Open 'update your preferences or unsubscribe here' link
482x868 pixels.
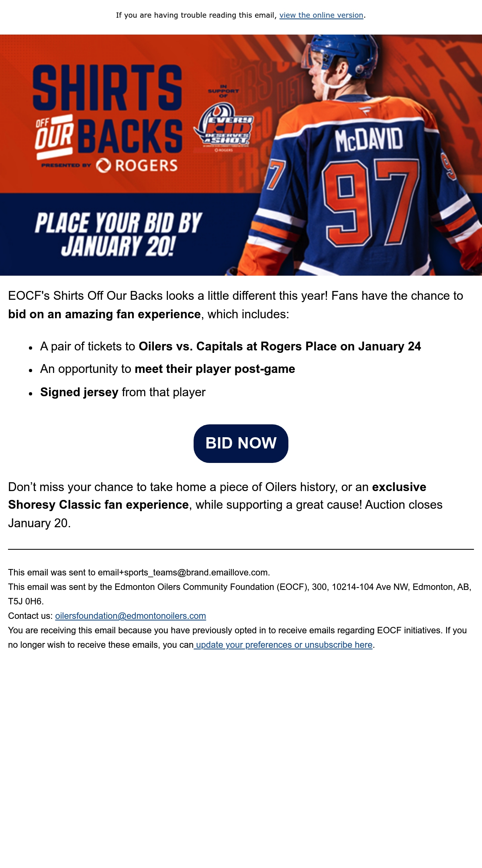point(283,645)
